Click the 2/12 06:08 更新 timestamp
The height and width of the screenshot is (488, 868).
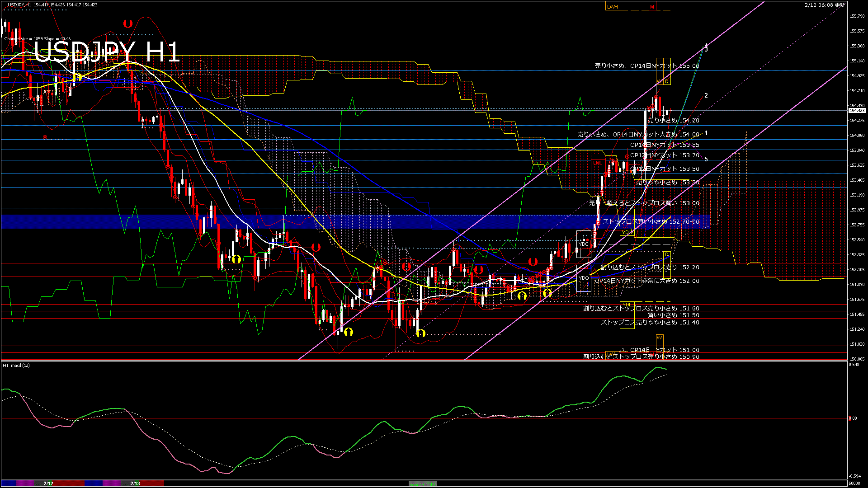pyautogui.click(x=825, y=5)
